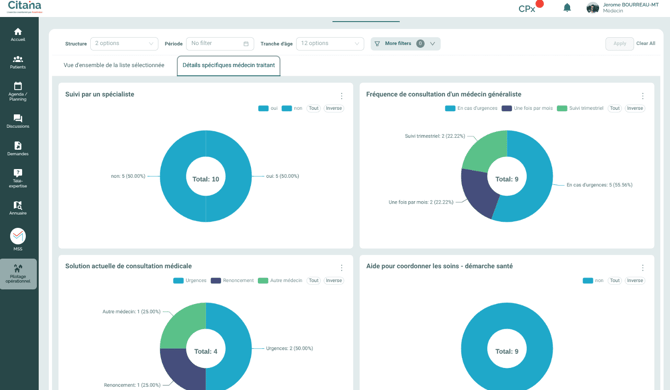670x390 pixels.
Task: Open Demandes in sidebar
Action: (18, 149)
